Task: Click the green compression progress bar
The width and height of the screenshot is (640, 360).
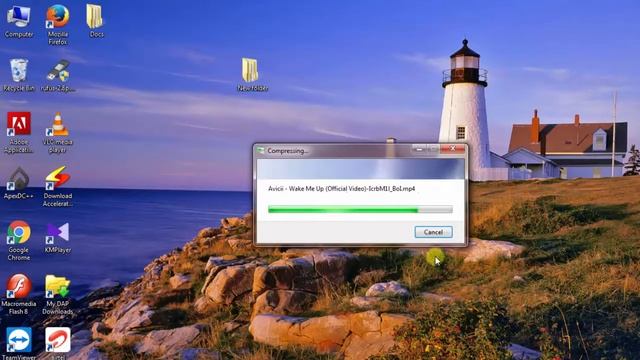Action: [360, 209]
